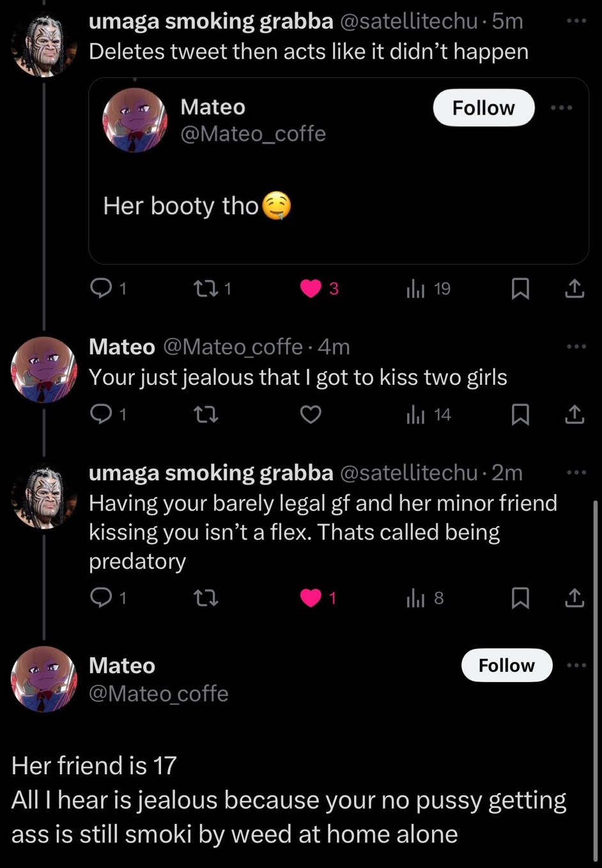Open Mateo's avatar on the bottom tweet
Screen dimensions: 602x868
pyautogui.click(x=43, y=679)
